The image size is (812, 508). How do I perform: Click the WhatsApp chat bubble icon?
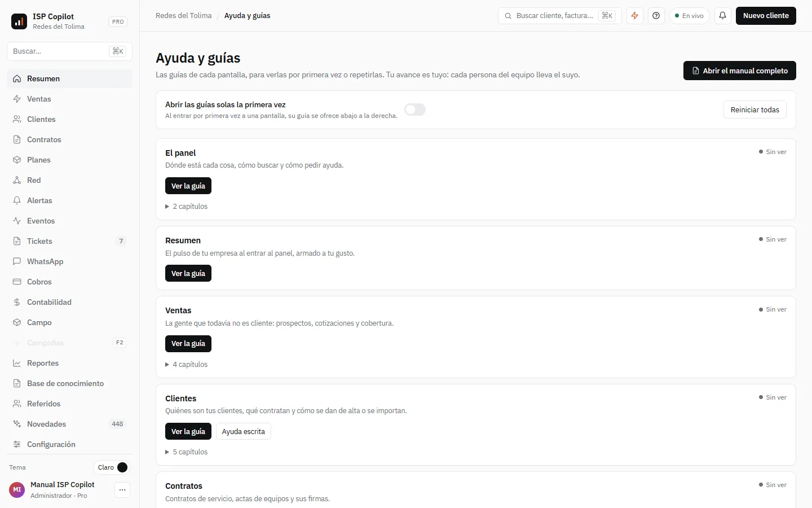17,261
